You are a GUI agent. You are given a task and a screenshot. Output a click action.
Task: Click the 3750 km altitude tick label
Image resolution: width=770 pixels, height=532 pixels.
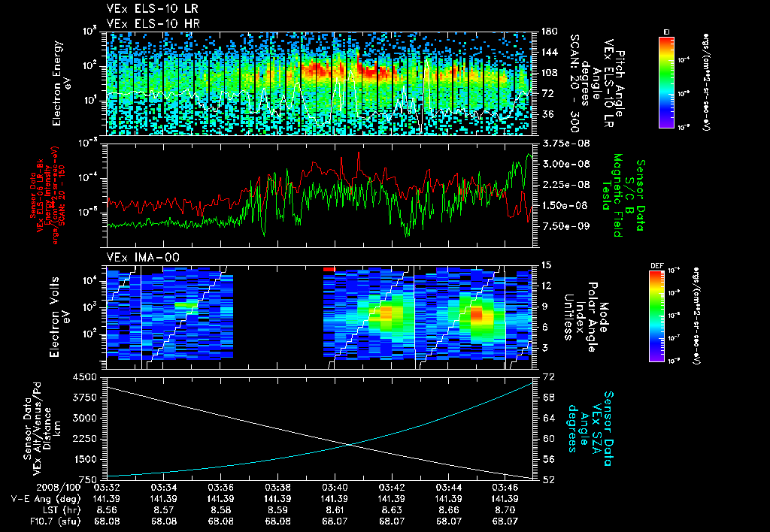85,398
